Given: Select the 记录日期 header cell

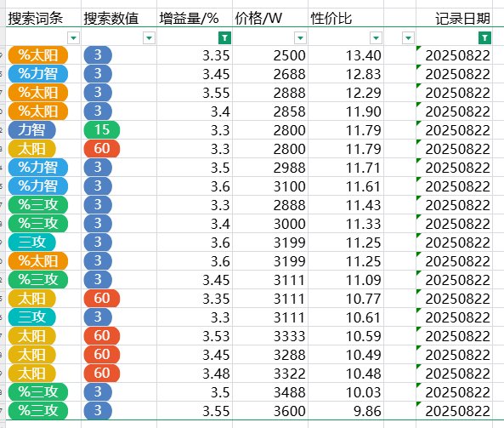Looking at the screenshot, I should tap(454, 18).
